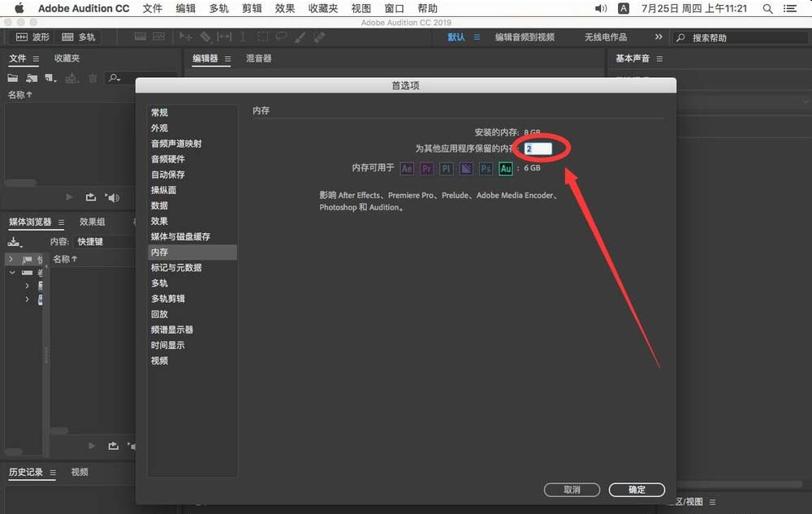812x514 pixels.
Task: Click the volume icon in macOS menu bar
Action: point(601,8)
